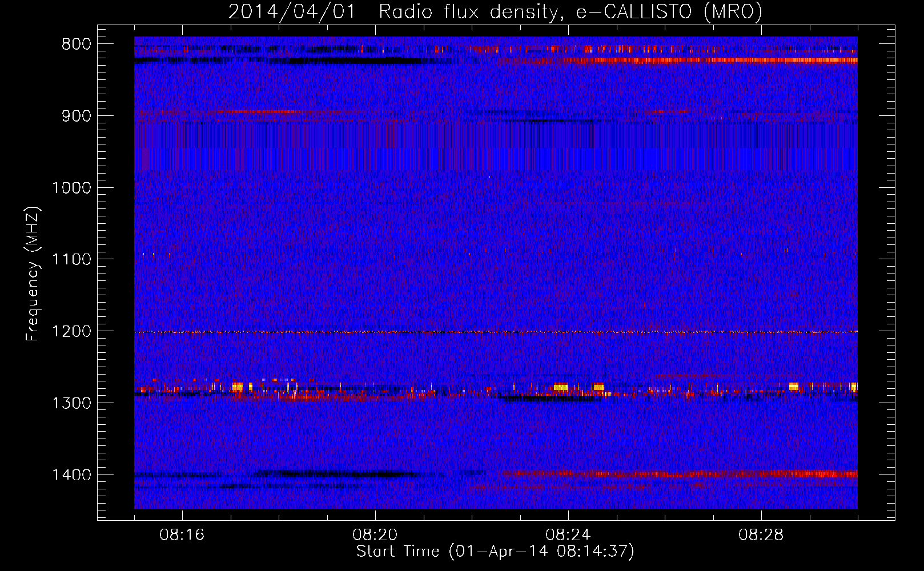The image size is (924, 571).
Task: Click the 08:16 time tick label
Action: click(182, 535)
